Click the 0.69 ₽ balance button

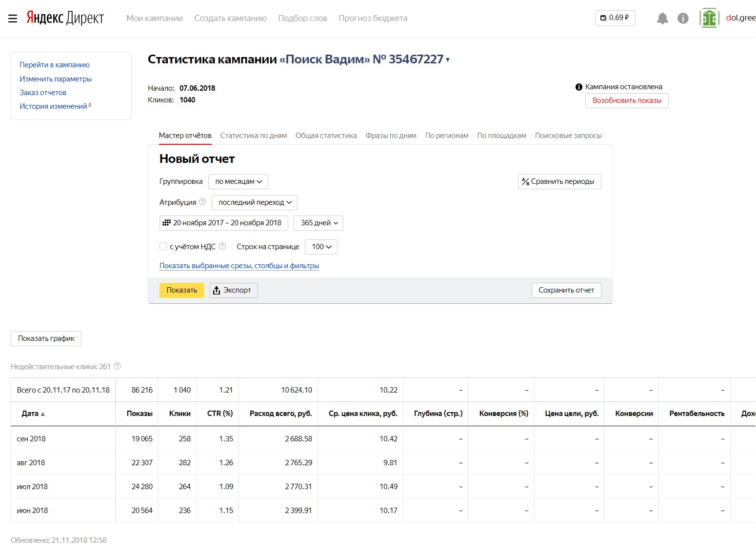click(615, 18)
